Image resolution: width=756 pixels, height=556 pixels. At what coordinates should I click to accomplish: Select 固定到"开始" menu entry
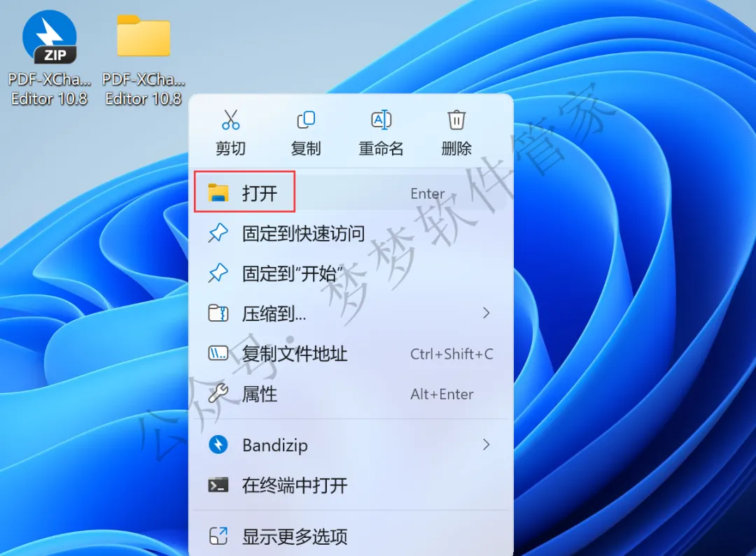coord(351,273)
